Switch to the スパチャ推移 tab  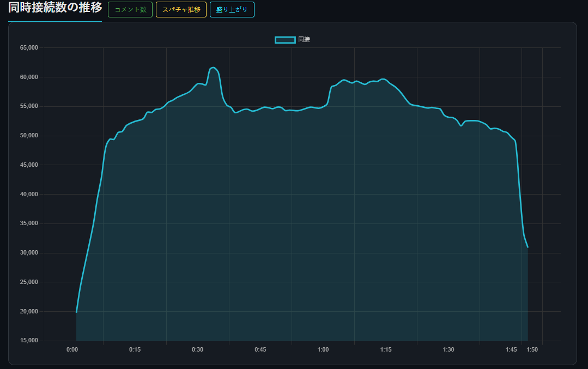point(181,10)
